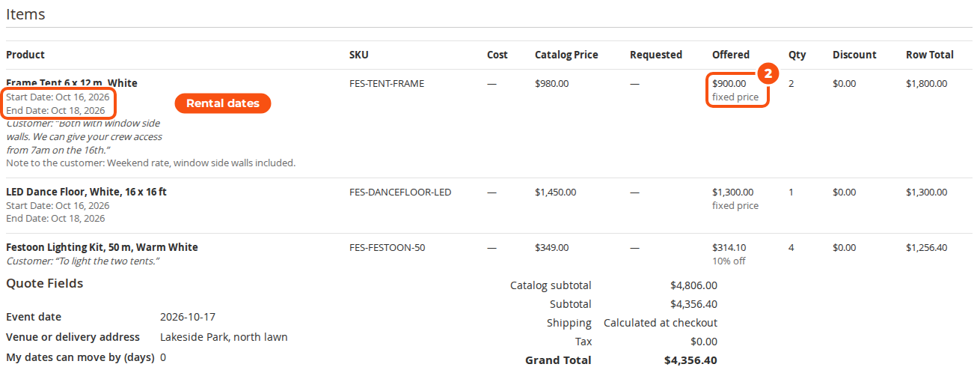Click the LED Dance Floor Start Date line

coord(58,205)
